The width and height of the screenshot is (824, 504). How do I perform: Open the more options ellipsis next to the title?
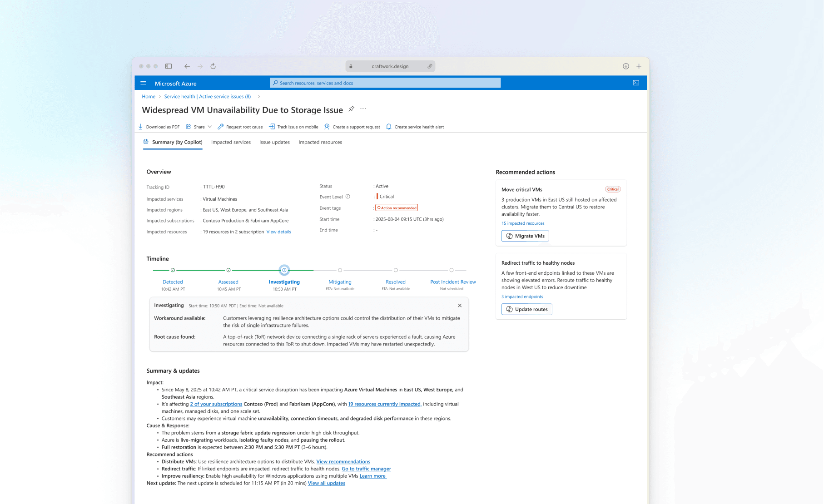click(363, 109)
